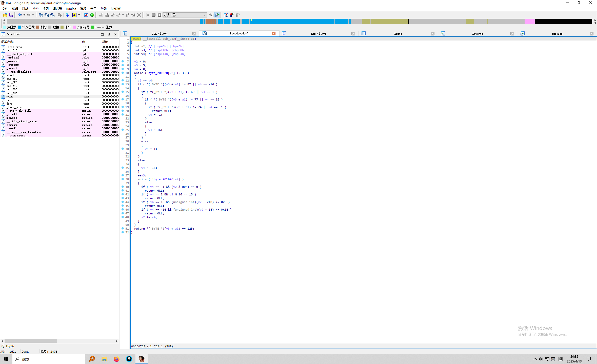Start process with the play icon
This screenshot has width=597, height=364.
(x=148, y=15)
